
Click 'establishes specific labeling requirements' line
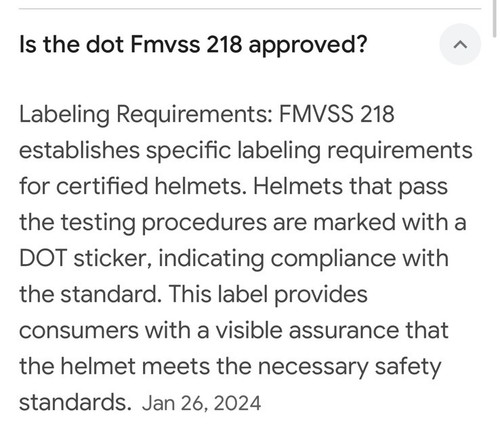click(246, 150)
